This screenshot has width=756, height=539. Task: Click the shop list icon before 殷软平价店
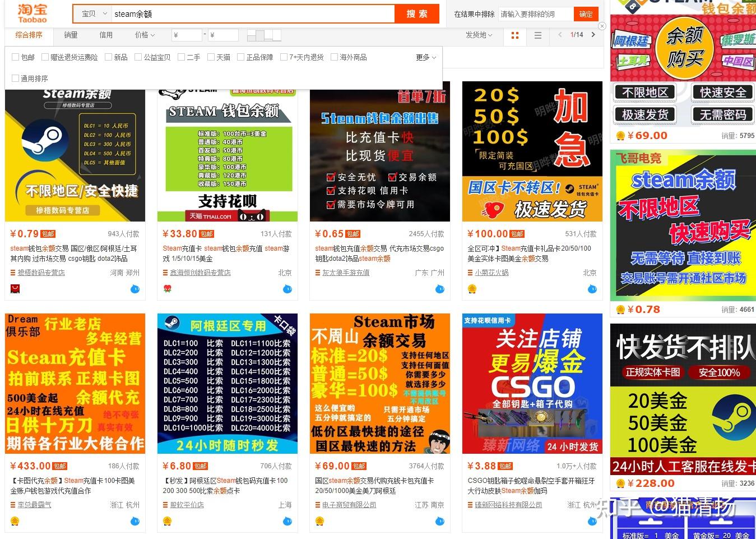(x=165, y=505)
